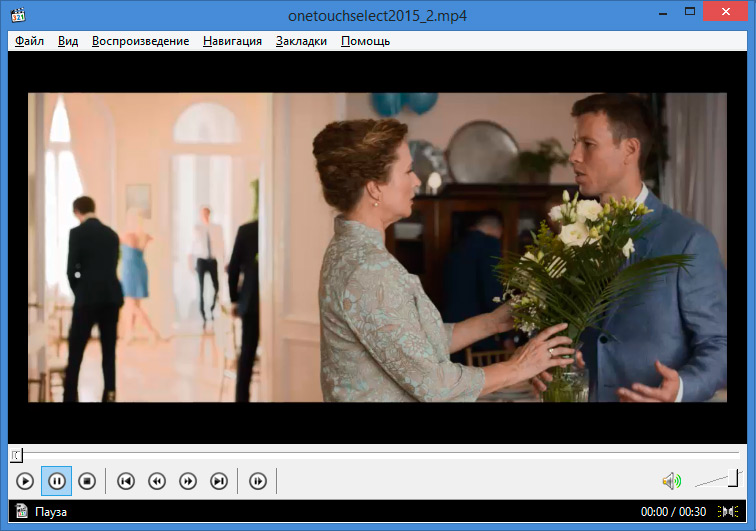
Task: Click the seek bar thumb
Action: click(16, 455)
